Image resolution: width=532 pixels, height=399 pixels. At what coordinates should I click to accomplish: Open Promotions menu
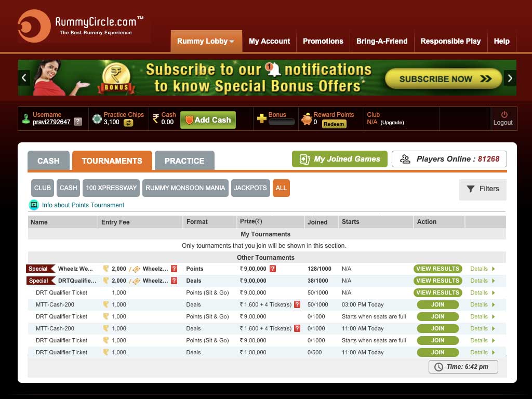pyautogui.click(x=323, y=41)
